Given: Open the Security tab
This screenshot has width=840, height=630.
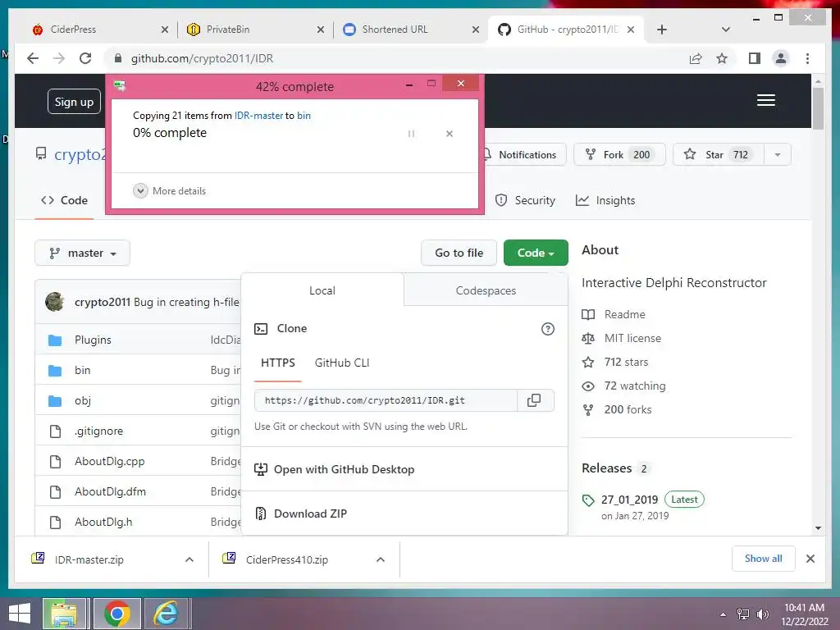Looking at the screenshot, I should pos(525,200).
